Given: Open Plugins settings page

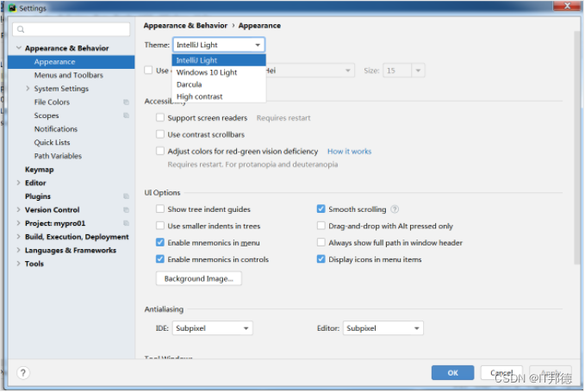Looking at the screenshot, I should point(38,196).
